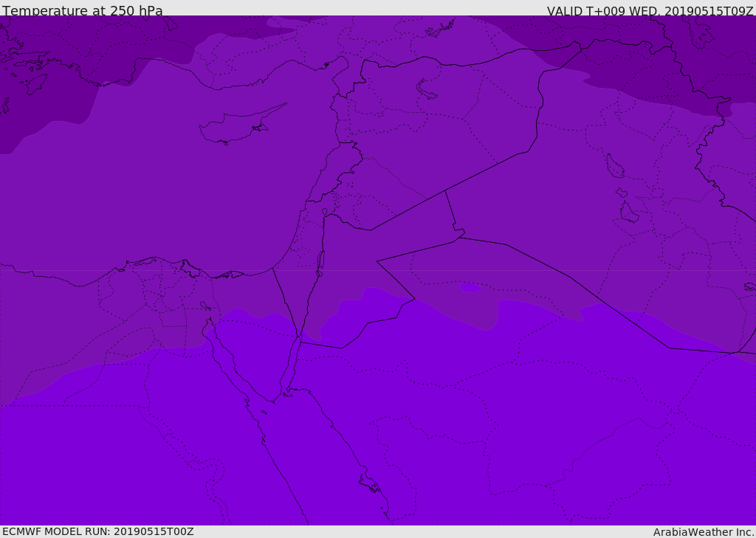Click the bright violet southern temperature zone

coord(443,443)
